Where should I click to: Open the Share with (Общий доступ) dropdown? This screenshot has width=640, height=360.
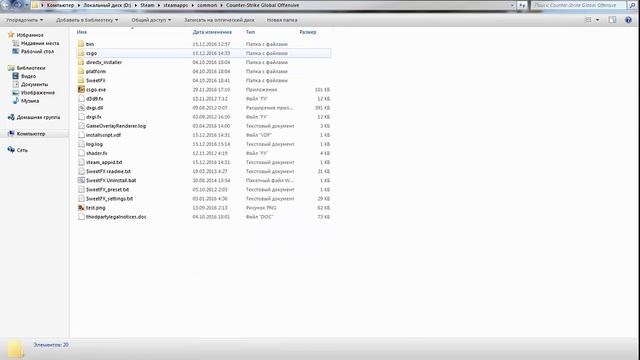click(x=151, y=20)
